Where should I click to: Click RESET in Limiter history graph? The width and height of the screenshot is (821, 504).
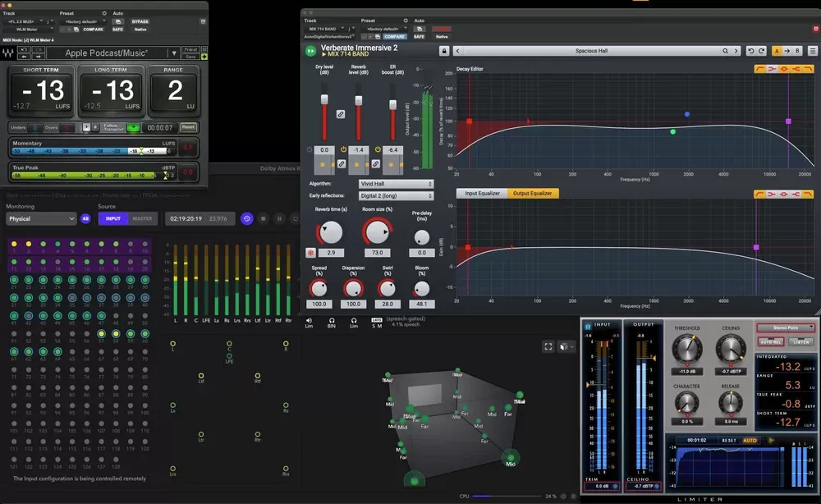coord(729,440)
